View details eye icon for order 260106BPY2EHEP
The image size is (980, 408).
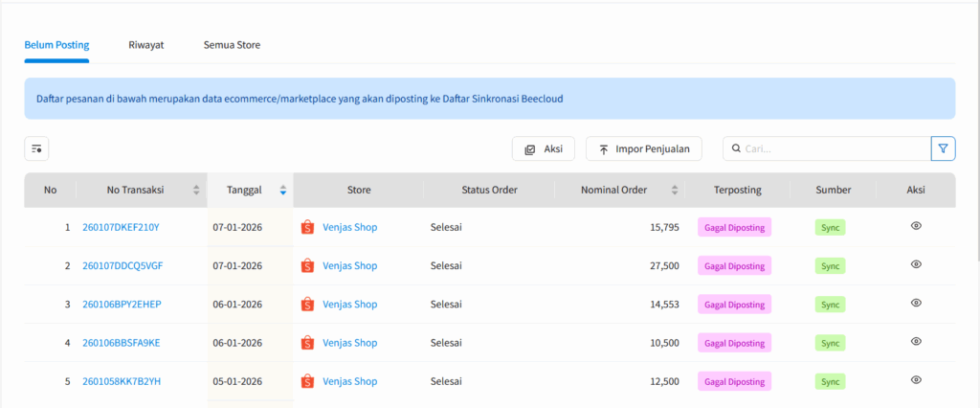916,303
